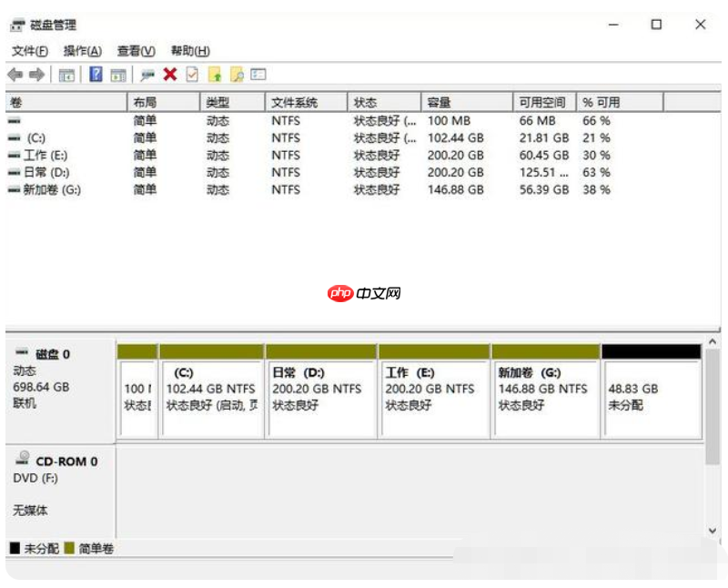Image resolution: width=728 pixels, height=588 pixels.
Task: Click the folder icon with magnifier
Action: pos(237,75)
